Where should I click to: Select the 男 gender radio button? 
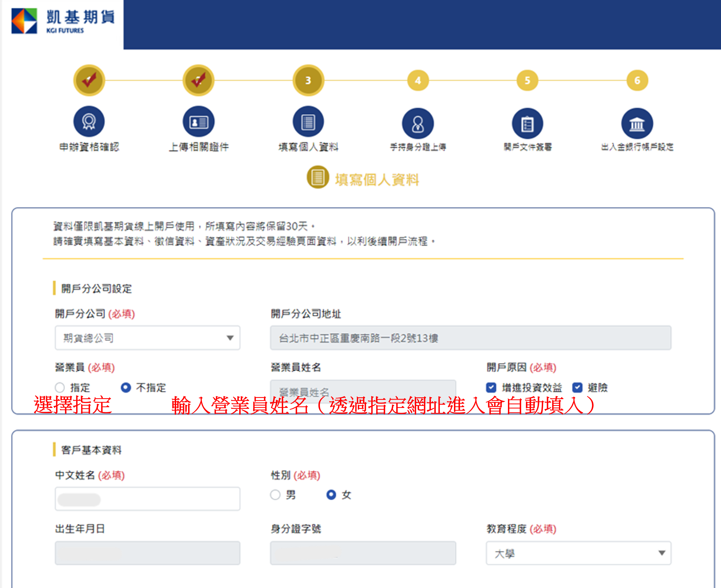275,495
